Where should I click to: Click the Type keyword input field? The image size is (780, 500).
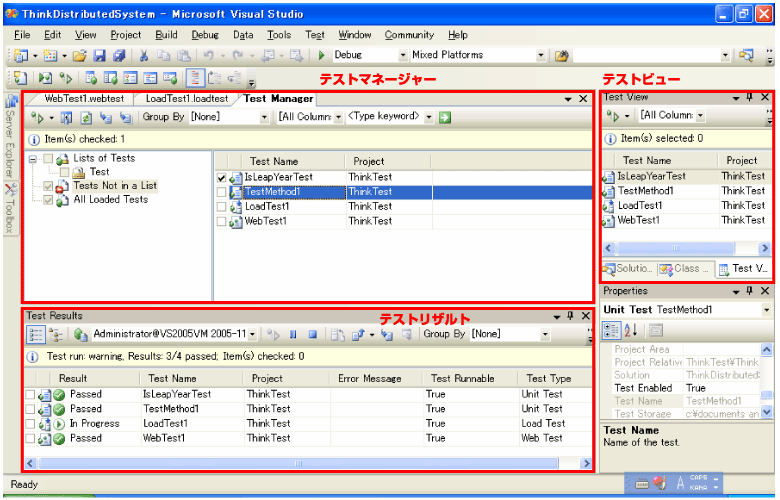point(385,117)
